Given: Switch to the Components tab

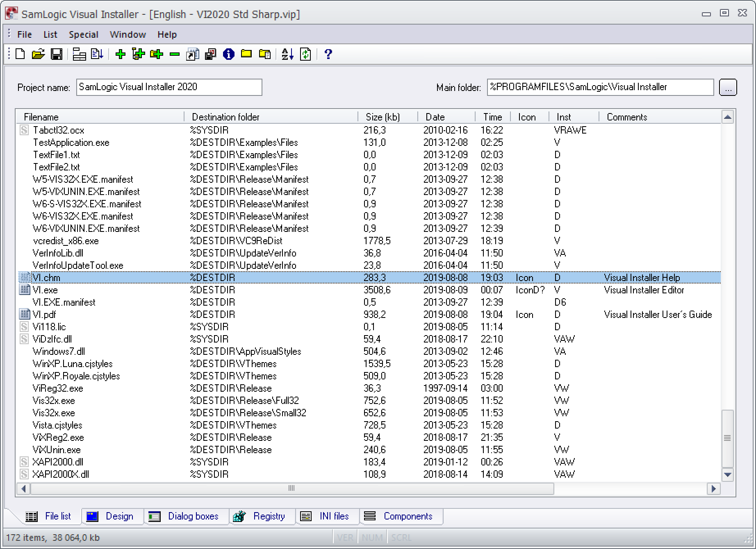Looking at the screenshot, I should pyautogui.click(x=401, y=516).
